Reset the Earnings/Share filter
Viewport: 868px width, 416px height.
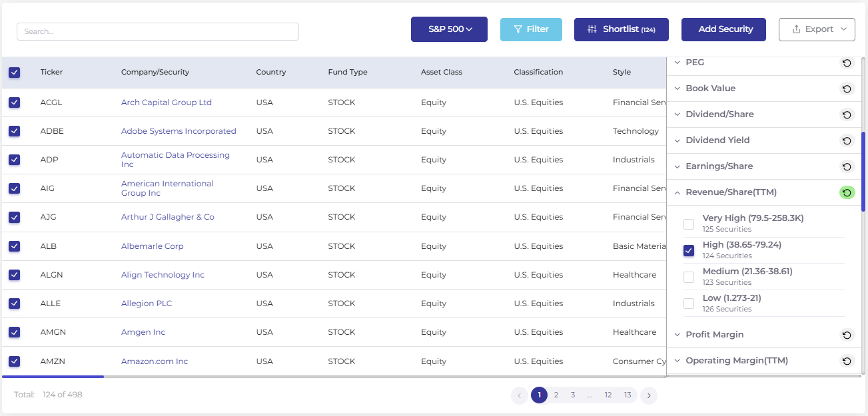tap(847, 166)
